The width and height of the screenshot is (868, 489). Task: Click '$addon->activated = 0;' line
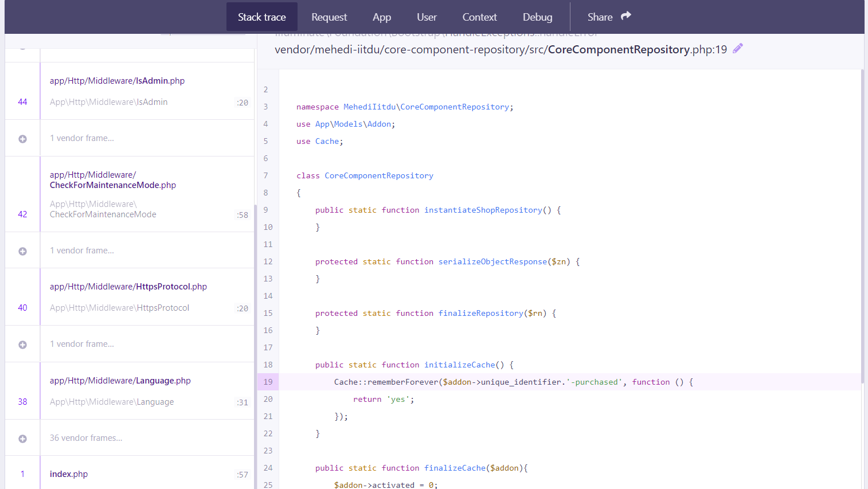[x=386, y=485]
